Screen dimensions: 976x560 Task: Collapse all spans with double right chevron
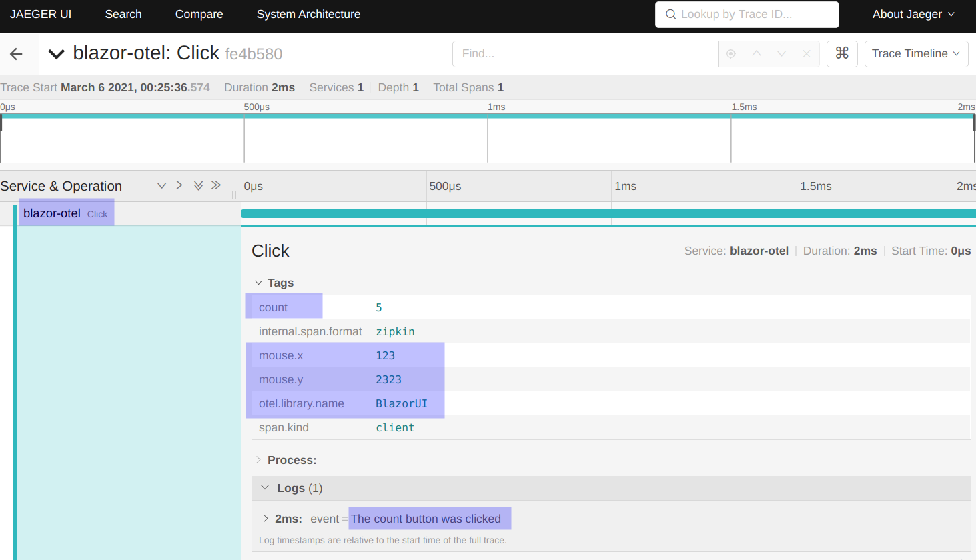pyautogui.click(x=216, y=185)
